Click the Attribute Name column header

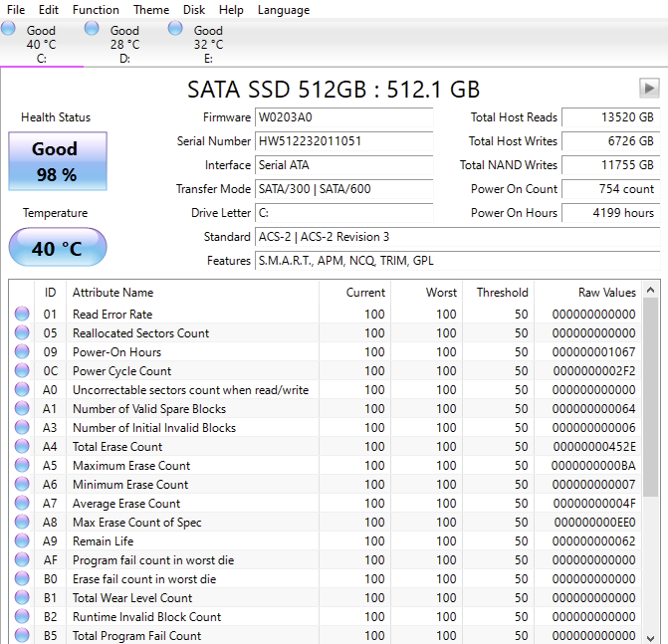tap(192, 293)
